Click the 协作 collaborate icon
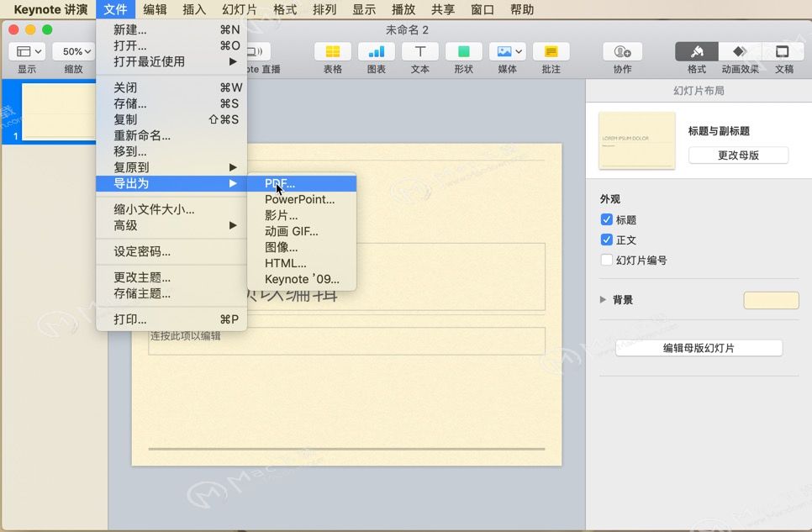 click(x=623, y=51)
